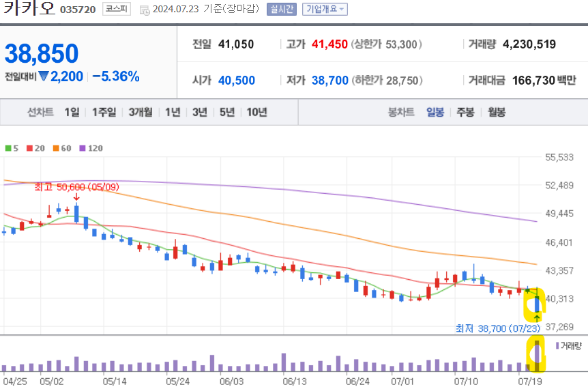Click the red 20-day moving average swatch
This screenshot has height=387, width=588.
coord(29,148)
